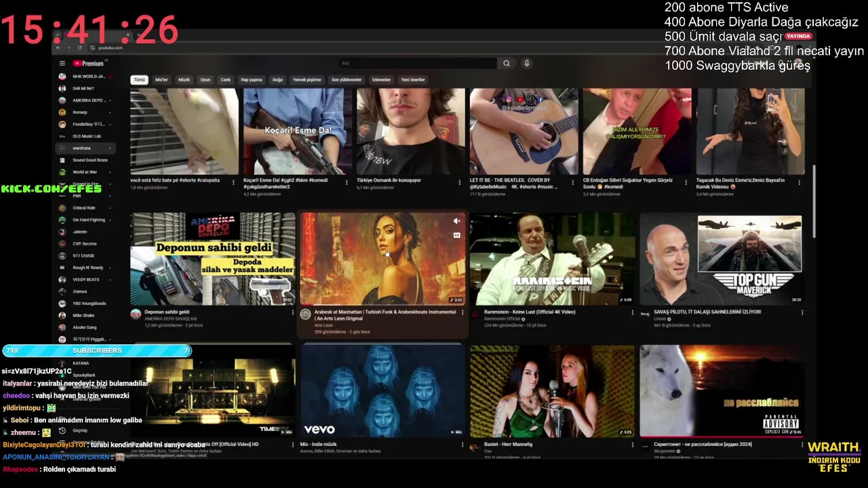Open NHK WORLD-JAPAN subscription in sidebar
This screenshot has width=868, height=488.
pyautogui.click(x=85, y=77)
